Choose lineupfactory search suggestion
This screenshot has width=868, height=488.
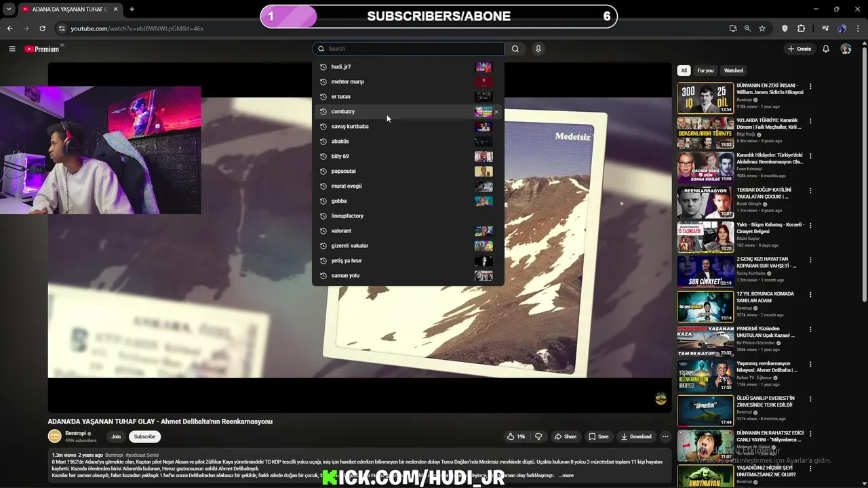point(408,216)
